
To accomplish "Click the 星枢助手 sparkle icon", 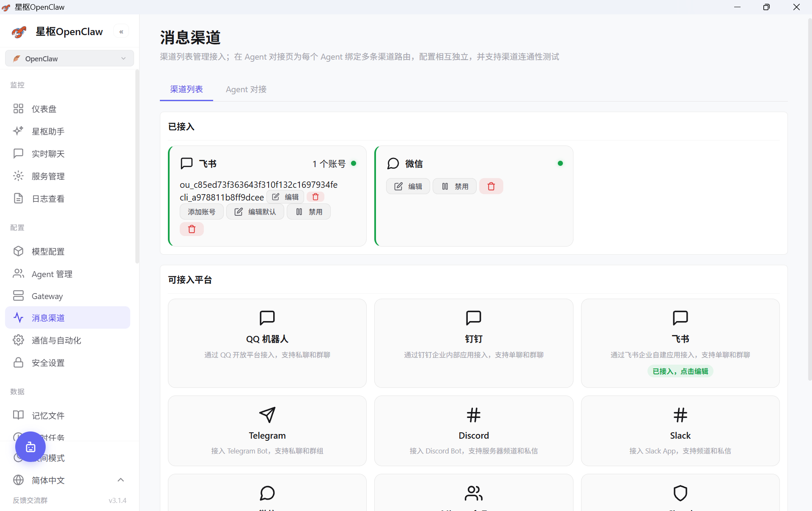I will 18,131.
